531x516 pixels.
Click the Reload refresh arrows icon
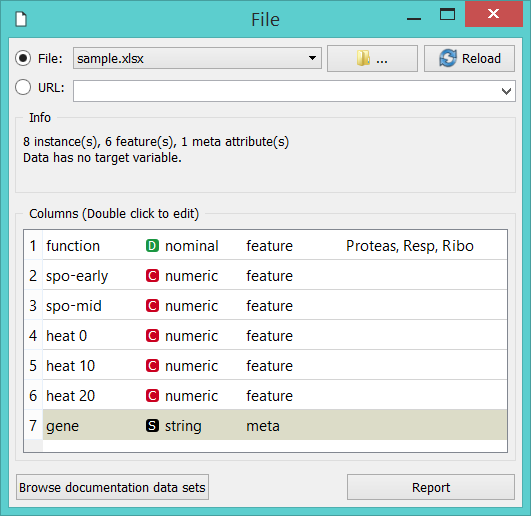coord(448,58)
